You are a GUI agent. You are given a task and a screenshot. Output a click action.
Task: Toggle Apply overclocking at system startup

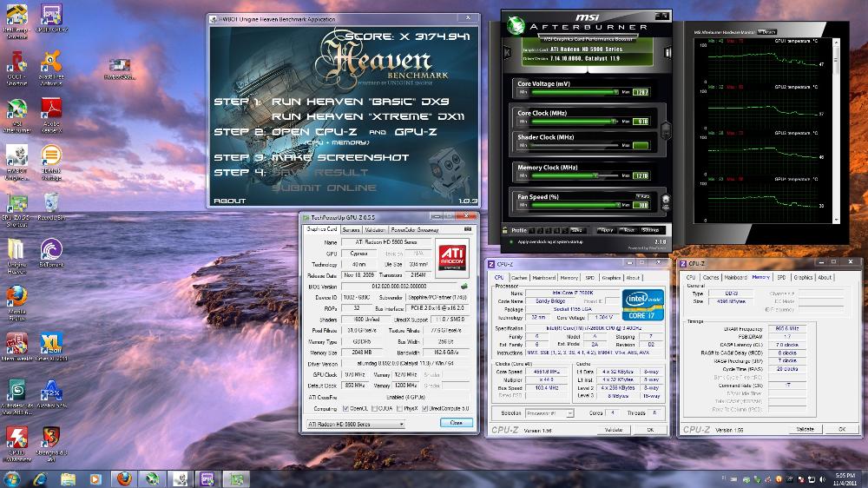tap(511, 242)
